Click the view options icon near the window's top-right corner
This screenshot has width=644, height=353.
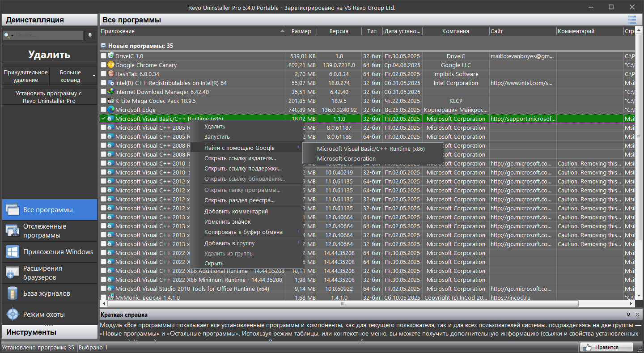[631, 20]
